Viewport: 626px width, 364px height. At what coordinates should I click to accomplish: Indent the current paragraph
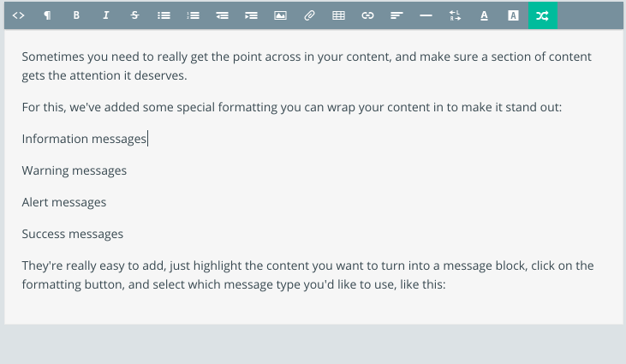click(251, 15)
